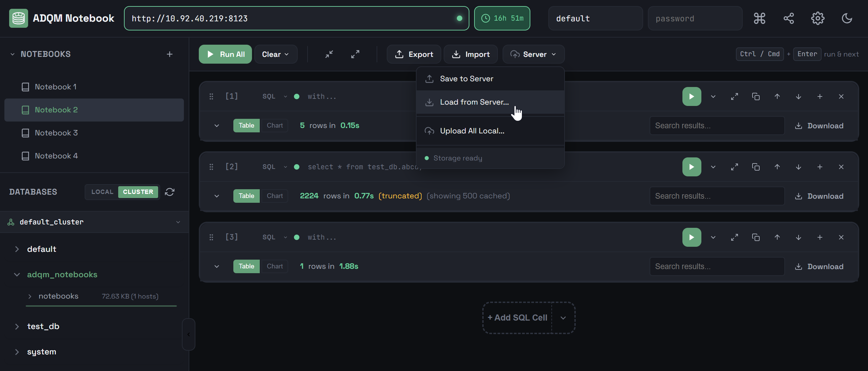
Task: Collapse all cells icon in toolbar
Action: coord(329,54)
